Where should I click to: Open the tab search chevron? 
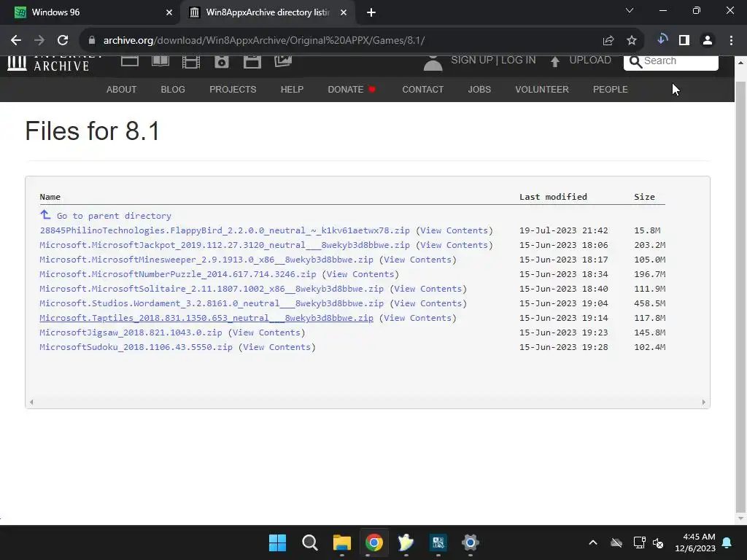[630, 10]
